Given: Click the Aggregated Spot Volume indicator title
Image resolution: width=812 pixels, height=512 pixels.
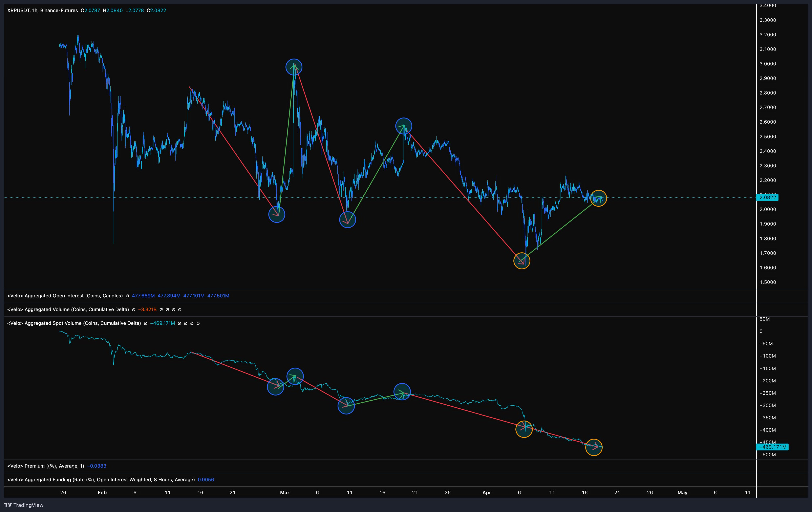Looking at the screenshot, I should pyautogui.click(x=74, y=323).
